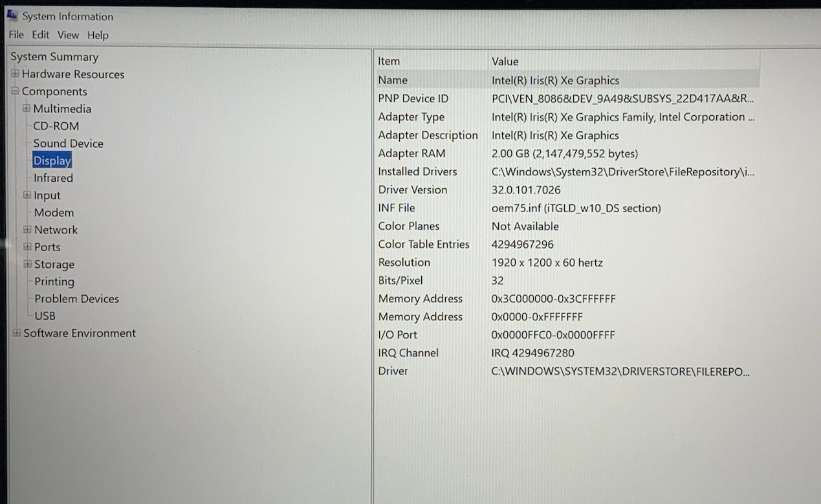This screenshot has height=504, width=821.
Task: Select Memory Address row with 0x0000-0xFFFFFFF value
Action: coord(567,316)
